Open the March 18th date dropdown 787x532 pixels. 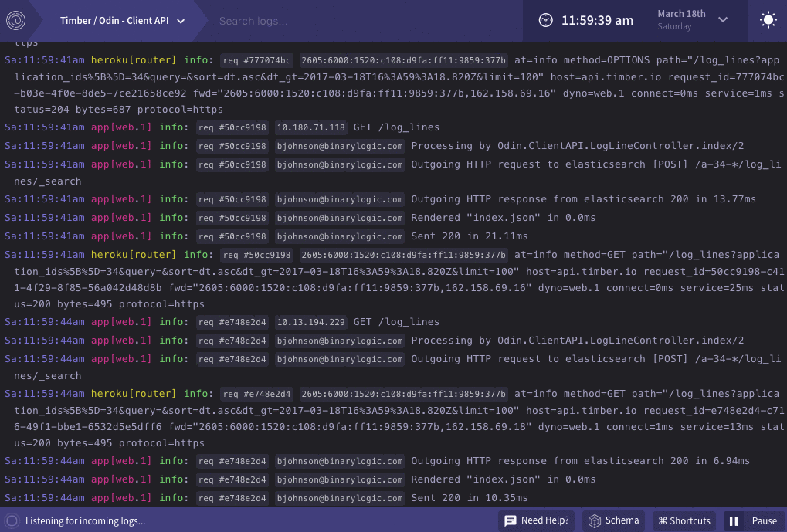[x=693, y=20]
